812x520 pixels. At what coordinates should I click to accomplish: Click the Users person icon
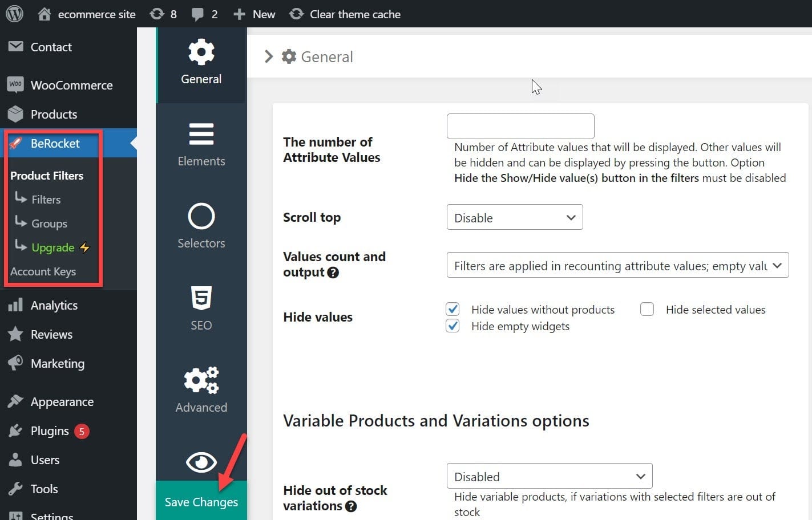(x=16, y=460)
